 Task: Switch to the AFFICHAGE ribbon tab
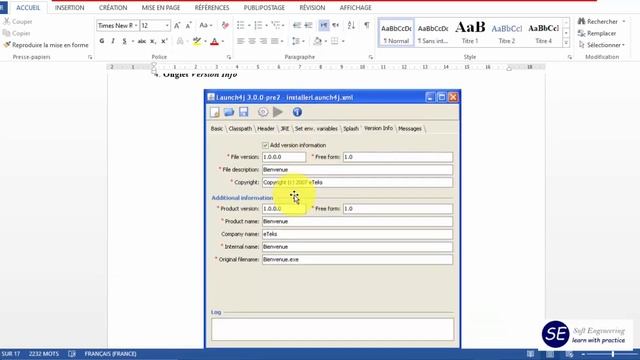point(356,8)
